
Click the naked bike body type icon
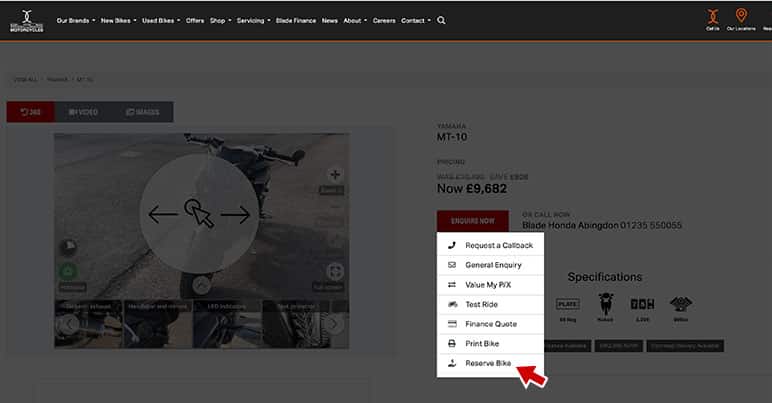pyautogui.click(x=605, y=304)
